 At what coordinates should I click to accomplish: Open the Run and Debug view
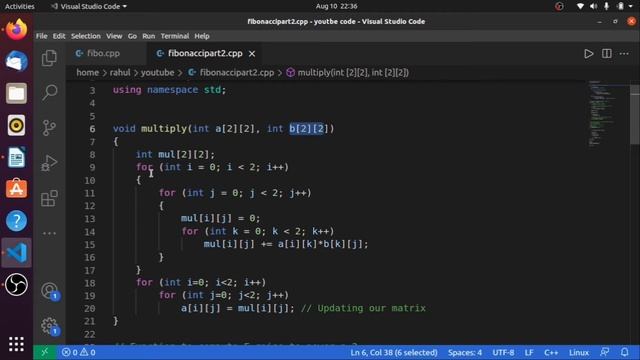click(49, 163)
